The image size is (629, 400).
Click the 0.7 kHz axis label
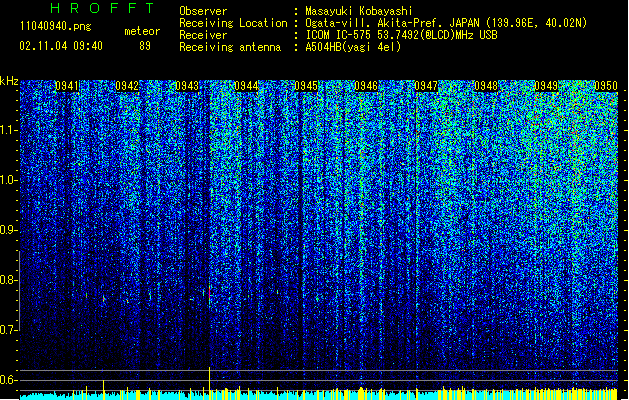coord(9,330)
